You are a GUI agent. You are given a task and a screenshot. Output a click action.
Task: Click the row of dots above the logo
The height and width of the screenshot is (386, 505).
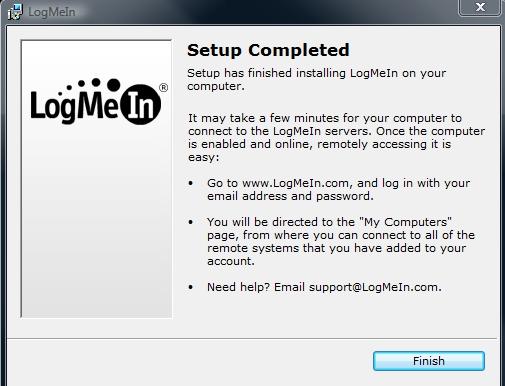pos(90,84)
